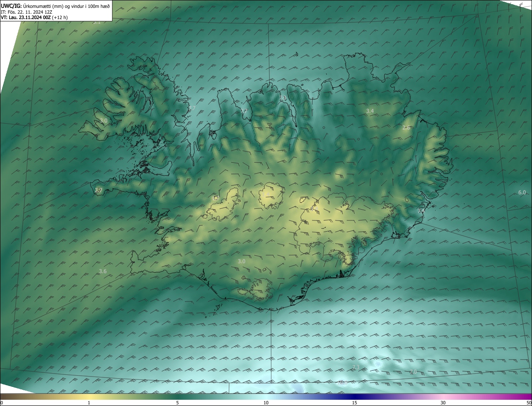Screen dimensions: 532x406
Task: Click the "3.0" value over the Westfjords
Action: click(103, 120)
